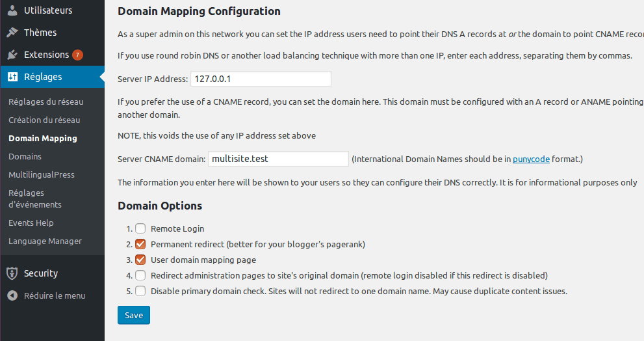The width and height of the screenshot is (644, 341).
Task: Click the Extensions update count badge
Action: tap(77, 55)
